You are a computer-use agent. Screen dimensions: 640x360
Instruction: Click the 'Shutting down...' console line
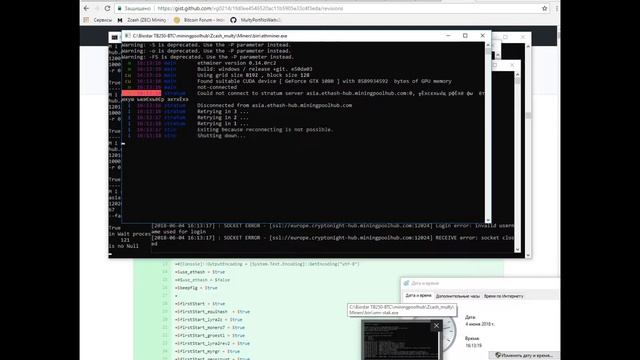click(x=221, y=136)
